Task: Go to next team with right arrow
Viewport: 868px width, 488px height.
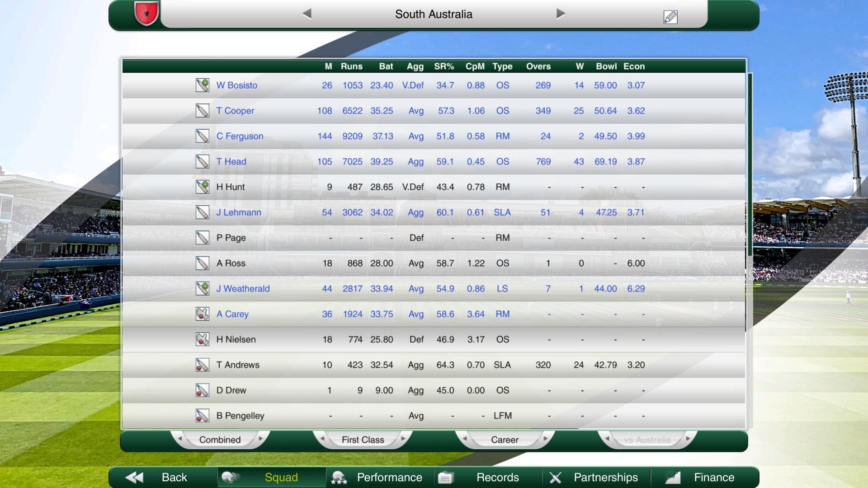Action: click(x=561, y=14)
